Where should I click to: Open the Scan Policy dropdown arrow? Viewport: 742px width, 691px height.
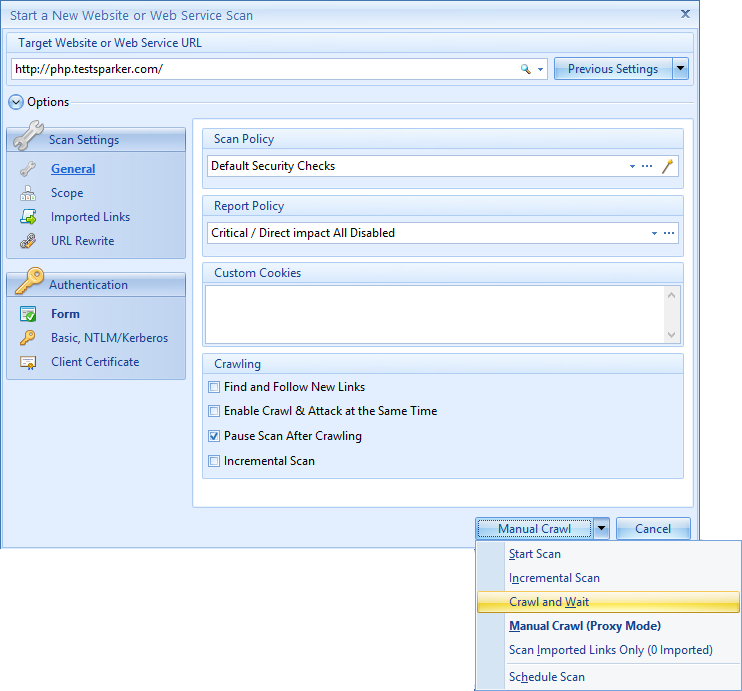pyautogui.click(x=632, y=166)
